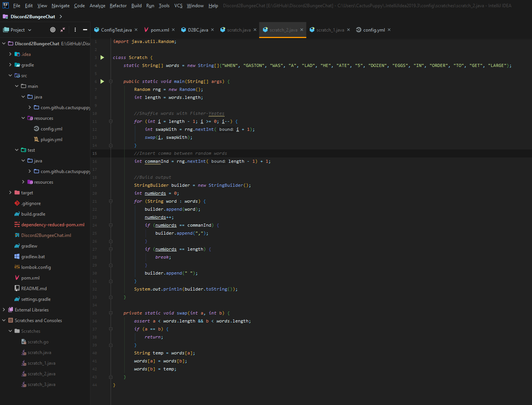
Task: Toggle fold marker on the swap method
Action: pos(111,313)
